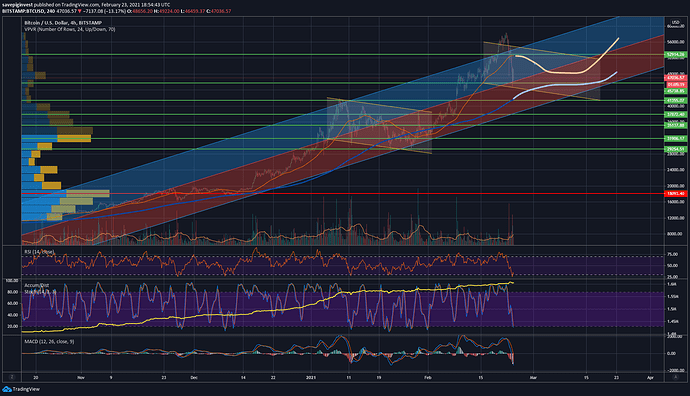Click the 2021 label on time axis
The image size is (690, 396).
pyautogui.click(x=311, y=377)
